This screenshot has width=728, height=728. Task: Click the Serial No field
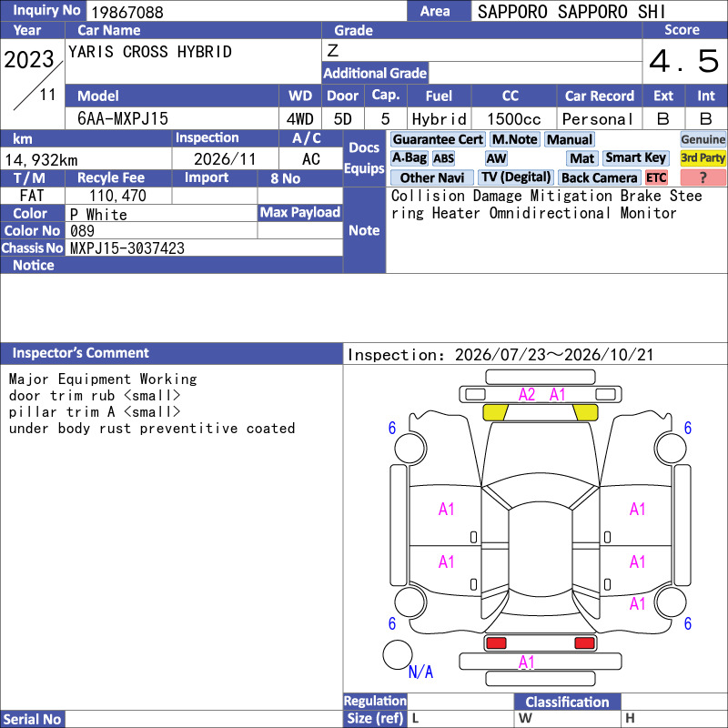[204, 719]
